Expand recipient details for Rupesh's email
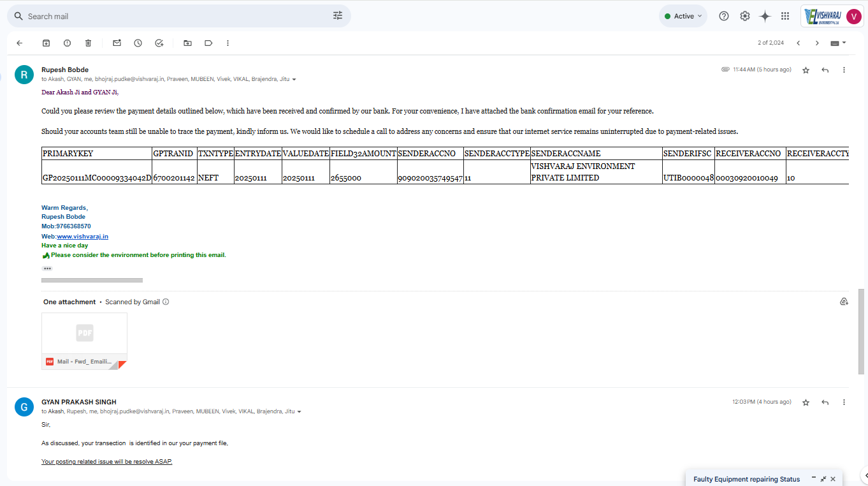868x486 pixels. coord(294,80)
